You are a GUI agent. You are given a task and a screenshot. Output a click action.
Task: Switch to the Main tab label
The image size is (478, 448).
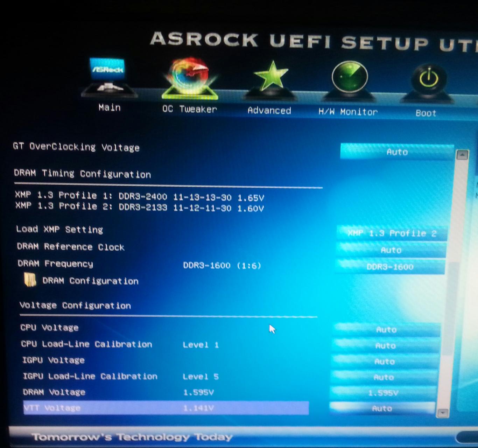tap(110, 107)
